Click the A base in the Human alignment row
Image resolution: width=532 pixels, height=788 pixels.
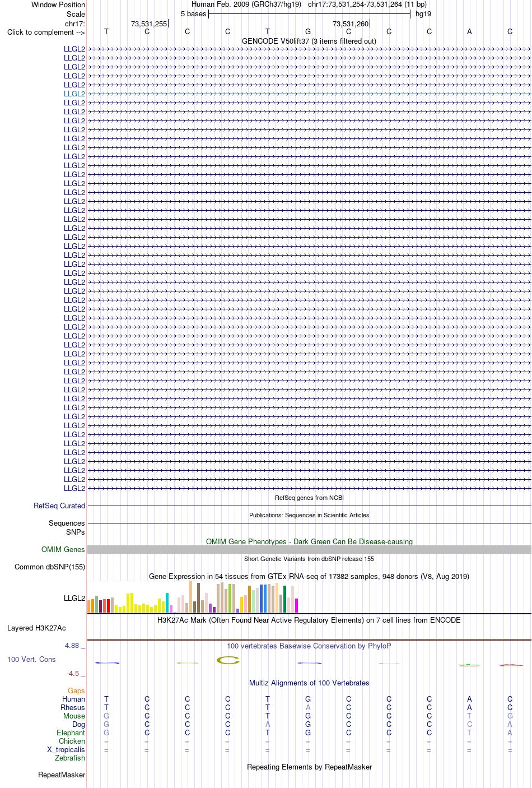pyautogui.click(x=469, y=699)
